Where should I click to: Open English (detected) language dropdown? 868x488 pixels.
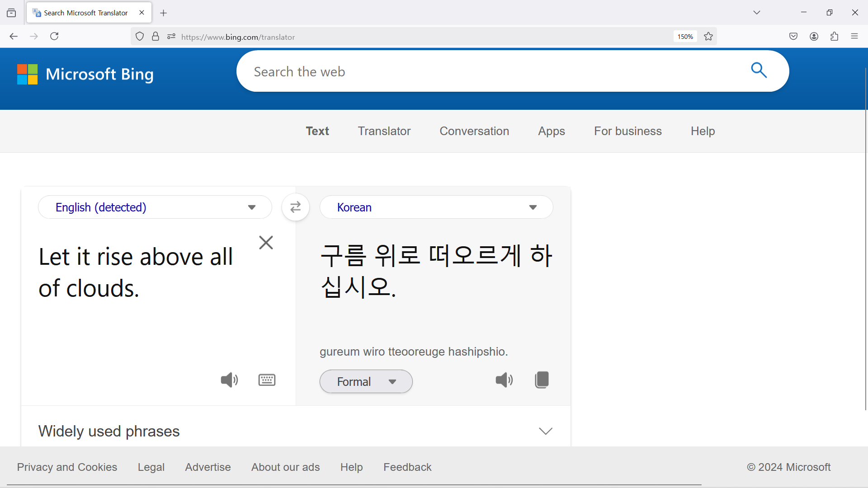coord(155,207)
